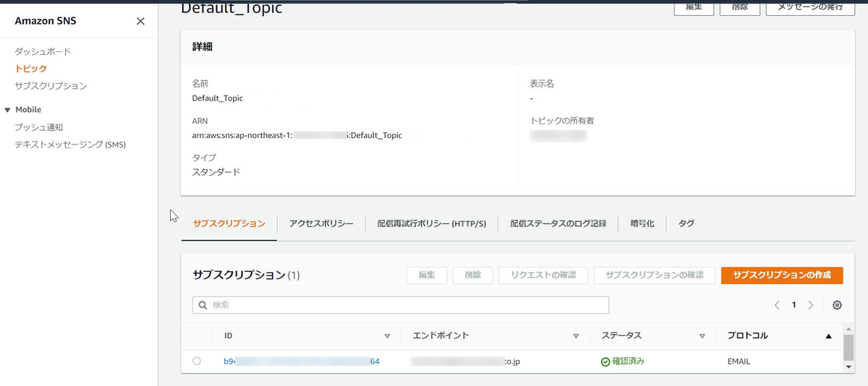This screenshot has height=386, width=868.
Task: Click the Amazon SNS sidebar title
Action: (46, 21)
